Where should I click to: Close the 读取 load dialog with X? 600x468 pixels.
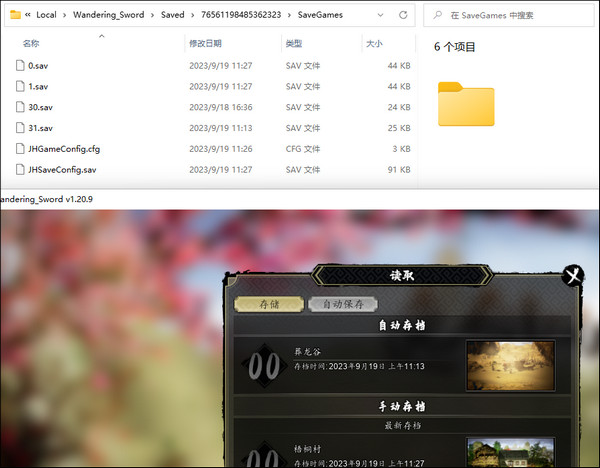click(x=573, y=275)
